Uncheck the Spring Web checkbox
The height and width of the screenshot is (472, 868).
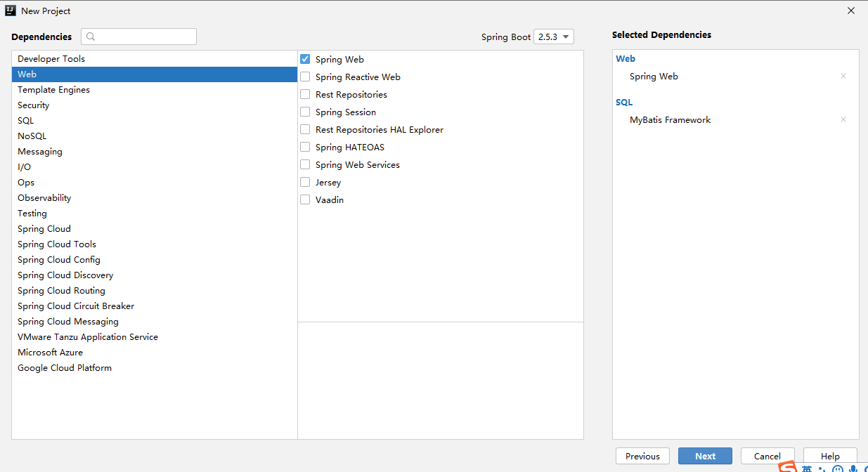click(x=305, y=59)
